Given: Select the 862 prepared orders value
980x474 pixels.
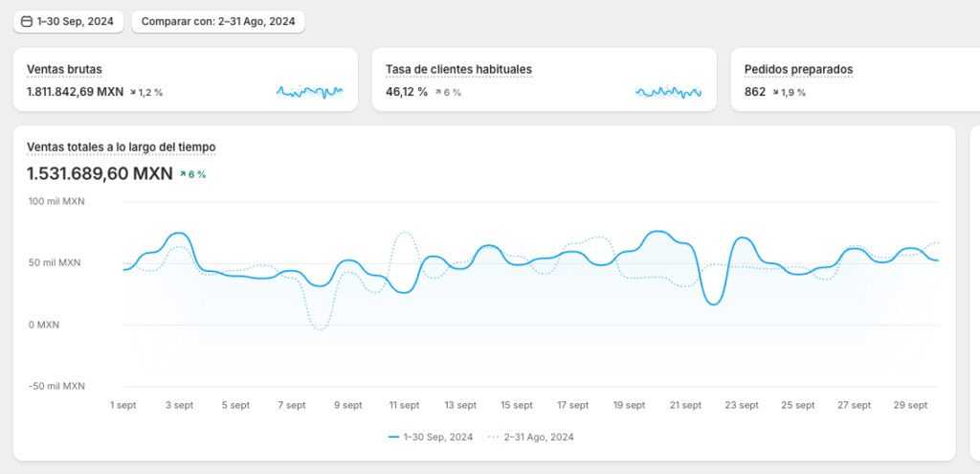Looking at the screenshot, I should click(755, 93).
